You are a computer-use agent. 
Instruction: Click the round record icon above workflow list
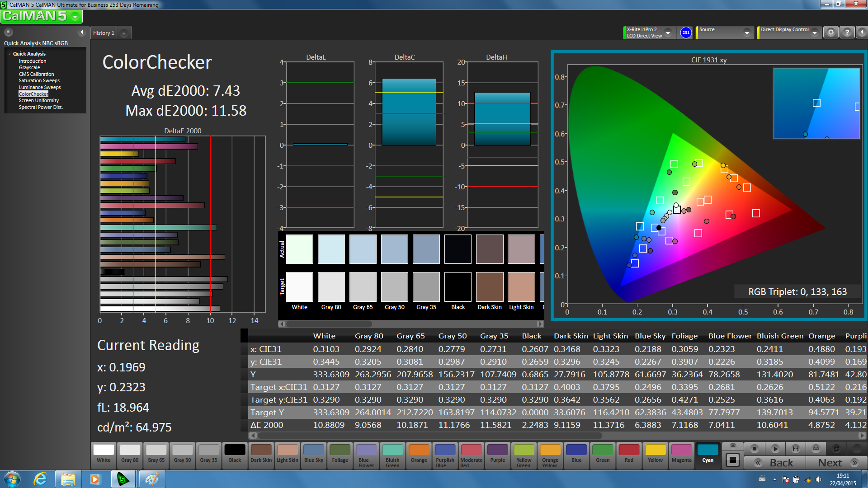click(8, 32)
